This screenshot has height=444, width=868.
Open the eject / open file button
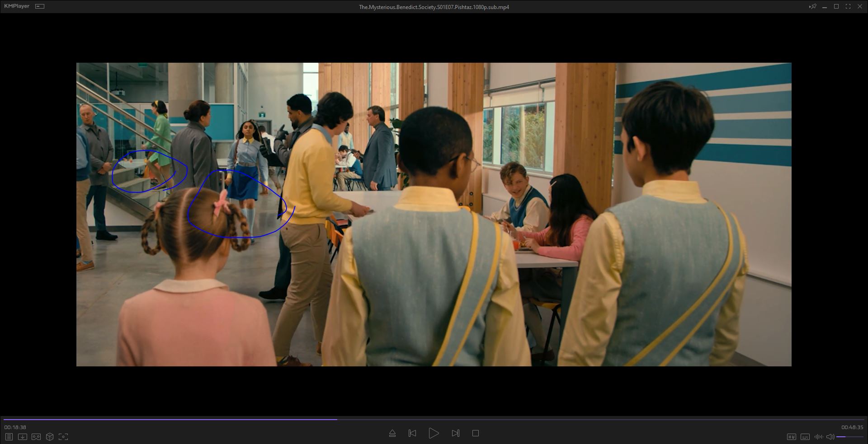click(392, 433)
